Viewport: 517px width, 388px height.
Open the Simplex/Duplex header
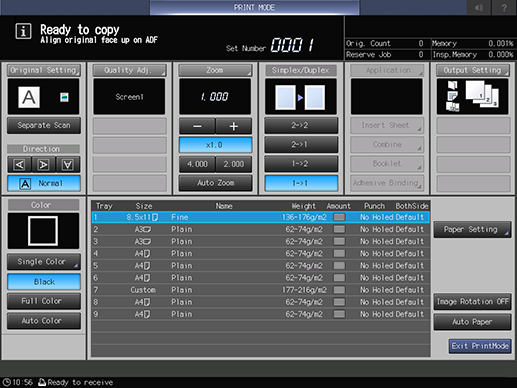pyautogui.click(x=301, y=70)
